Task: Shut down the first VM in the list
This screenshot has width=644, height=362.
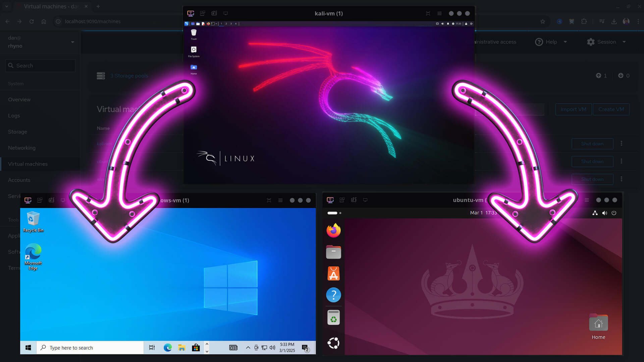Action: (x=592, y=143)
